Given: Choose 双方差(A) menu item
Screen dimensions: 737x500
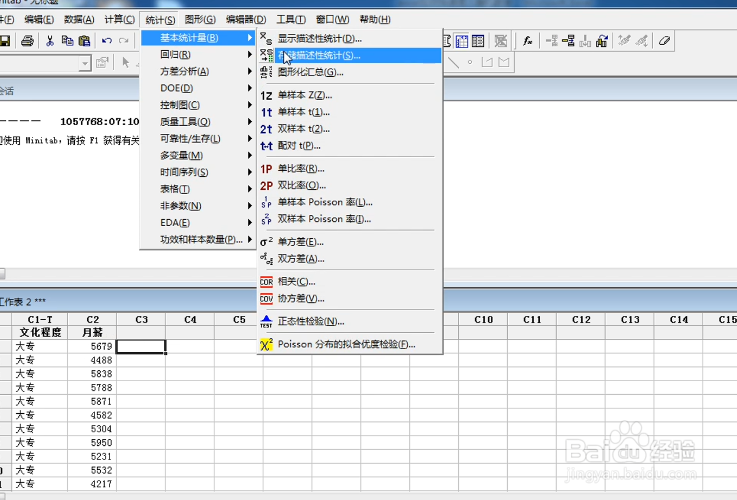Looking at the screenshot, I should (x=349, y=259).
